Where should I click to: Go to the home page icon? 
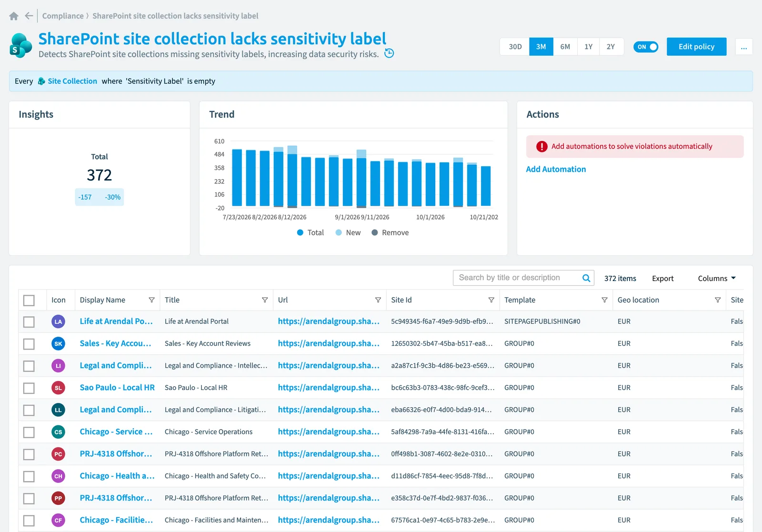click(14, 16)
